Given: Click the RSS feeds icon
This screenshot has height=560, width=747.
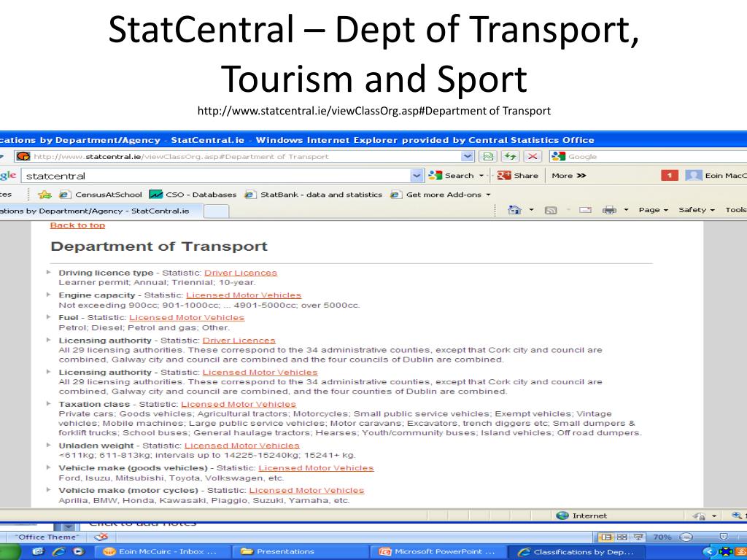Looking at the screenshot, I should [x=551, y=210].
